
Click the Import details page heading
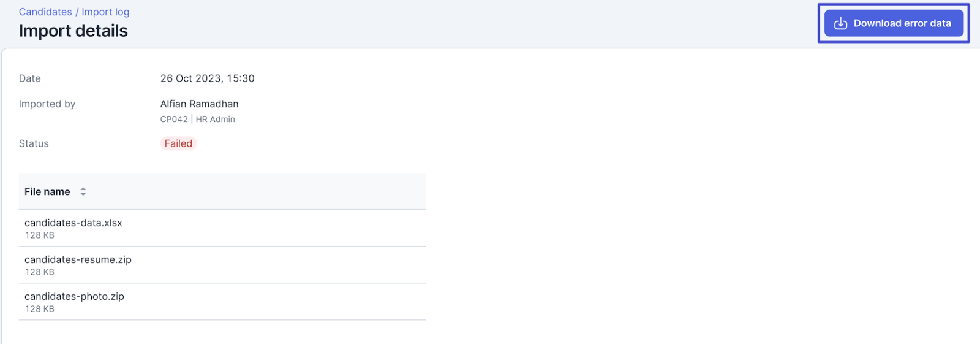click(x=73, y=31)
